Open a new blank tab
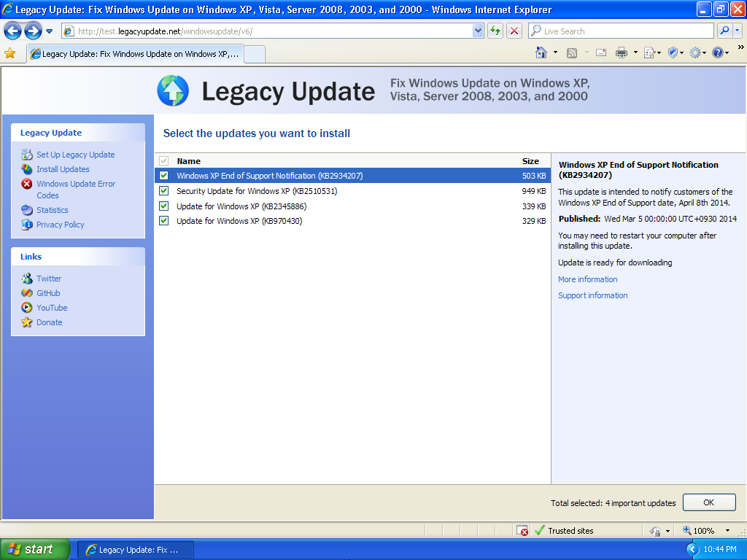Screen dimensions: 747x560 (255, 54)
